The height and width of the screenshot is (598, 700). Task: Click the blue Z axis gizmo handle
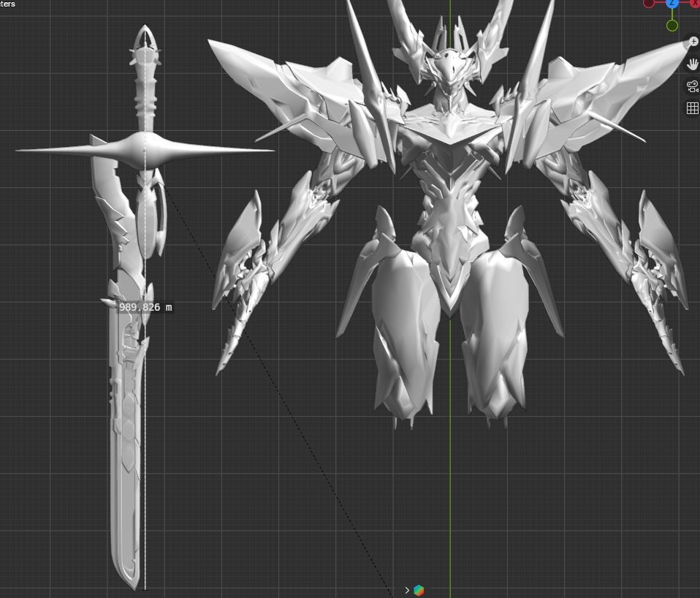(x=672, y=3)
